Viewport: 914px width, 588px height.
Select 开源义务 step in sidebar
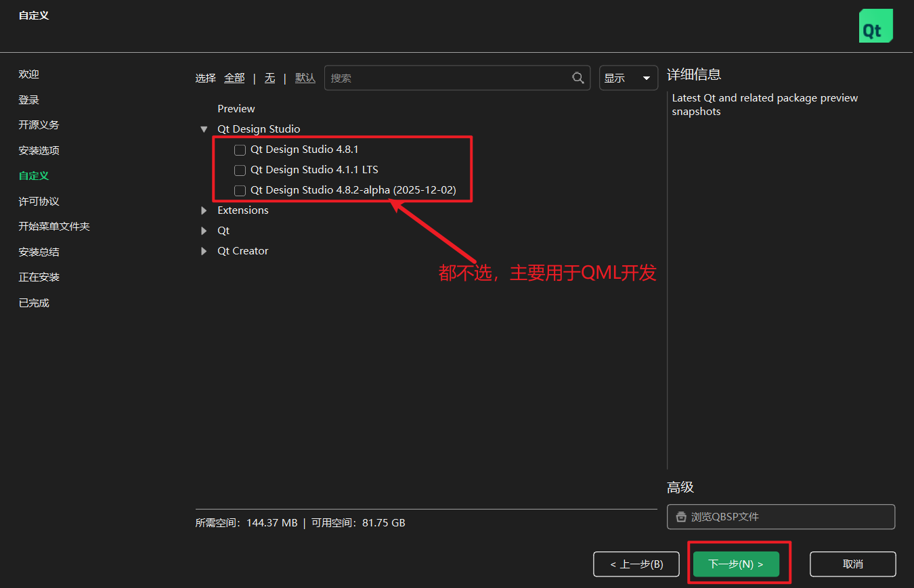(39, 125)
